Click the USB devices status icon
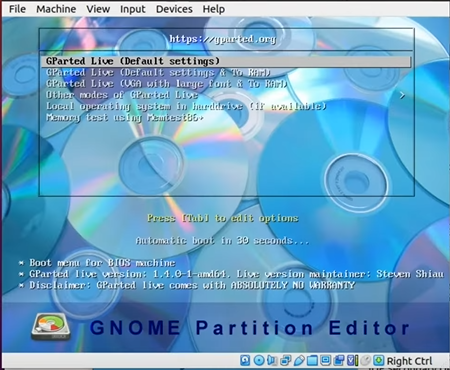 pos(299,361)
